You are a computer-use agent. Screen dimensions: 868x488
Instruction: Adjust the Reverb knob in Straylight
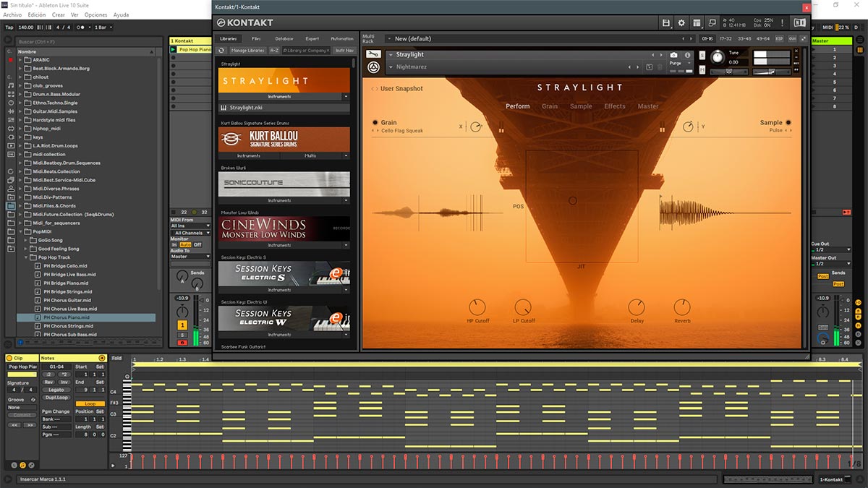point(682,307)
